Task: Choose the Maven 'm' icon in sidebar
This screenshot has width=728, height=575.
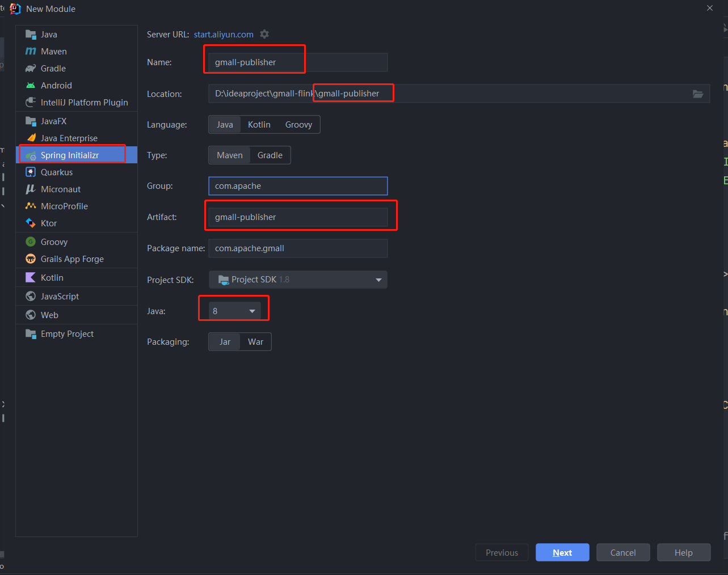Action: [x=31, y=52]
